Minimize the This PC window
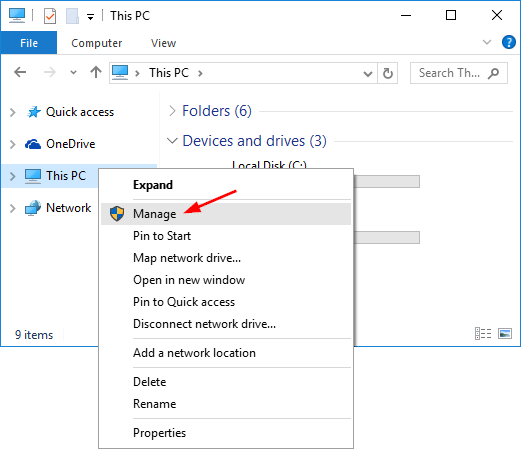This screenshot has width=521, height=449. click(x=406, y=15)
